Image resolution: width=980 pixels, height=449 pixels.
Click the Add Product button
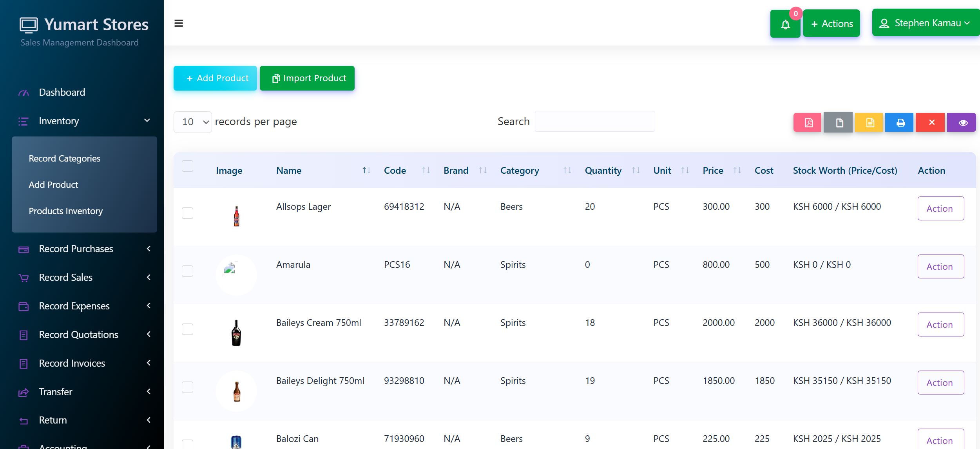click(215, 78)
